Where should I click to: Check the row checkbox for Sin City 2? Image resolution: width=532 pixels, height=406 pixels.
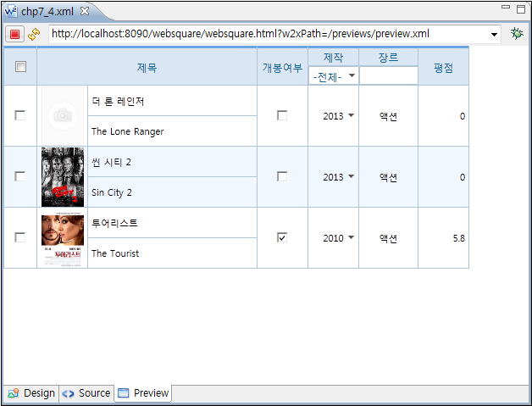(20, 176)
